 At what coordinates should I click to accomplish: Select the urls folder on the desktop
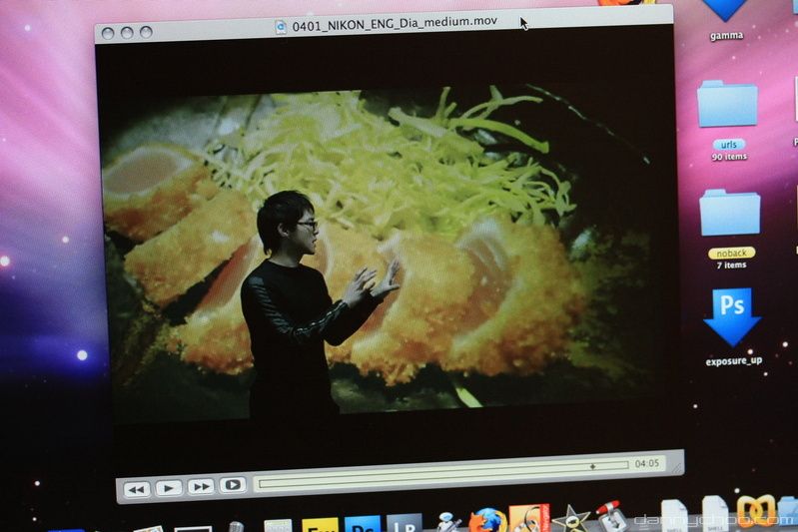click(x=728, y=105)
